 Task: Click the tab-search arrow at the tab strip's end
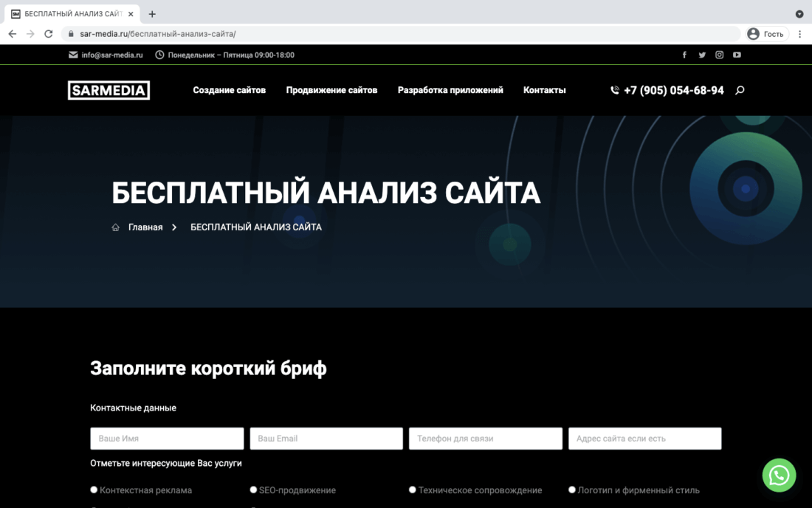click(799, 14)
